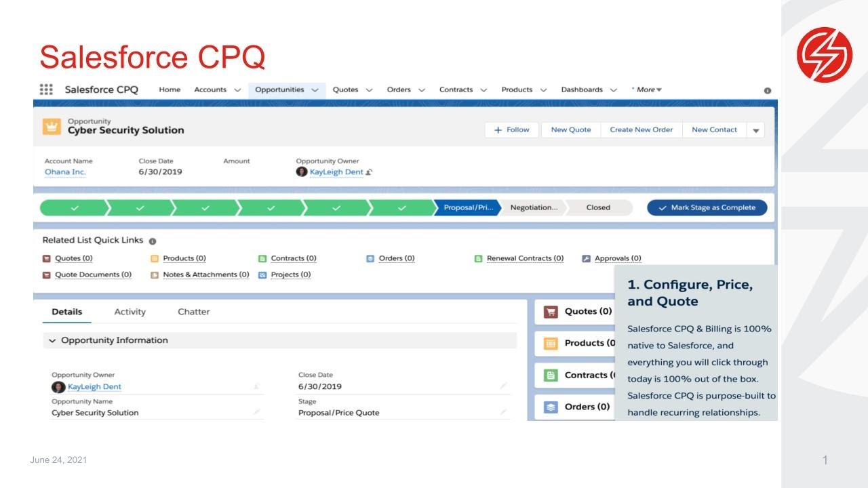Image resolution: width=868 pixels, height=488 pixels.
Task: Open the Opportunities tab dropdown chevron
Action: [x=315, y=90]
